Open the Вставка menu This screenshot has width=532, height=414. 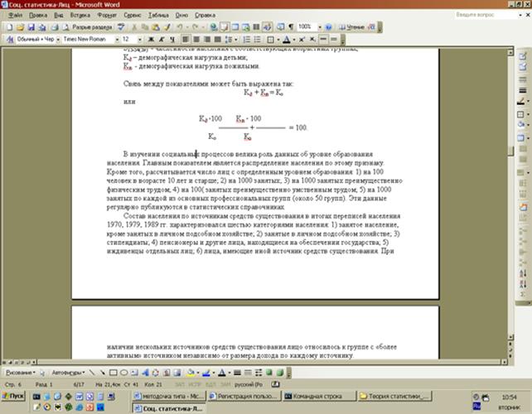(80, 15)
